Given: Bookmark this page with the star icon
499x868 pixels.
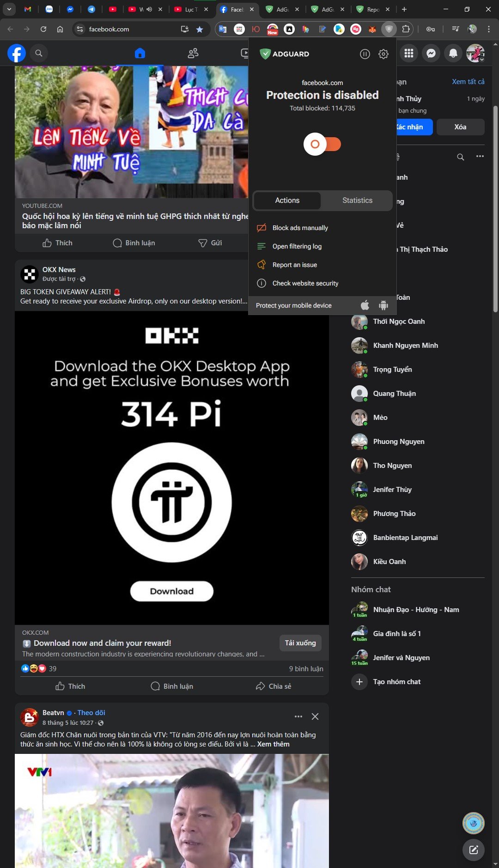Looking at the screenshot, I should pyautogui.click(x=200, y=29).
